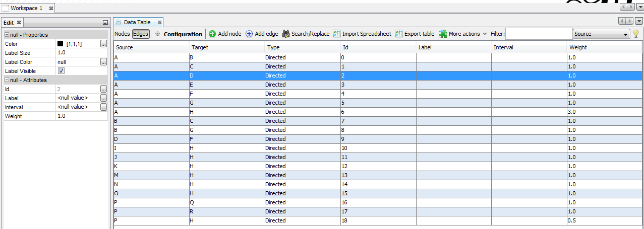Click the Interval column header
644x229 pixels.
[530, 47]
